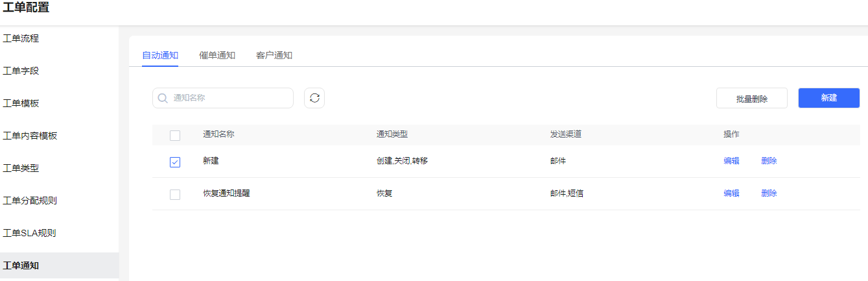
Task: Check the checkbox for the 恢复通知提醒 row
Action: tap(175, 194)
